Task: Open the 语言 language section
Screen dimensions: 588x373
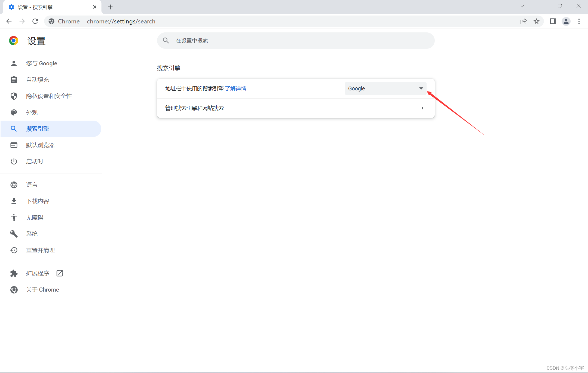Action: 51,185
